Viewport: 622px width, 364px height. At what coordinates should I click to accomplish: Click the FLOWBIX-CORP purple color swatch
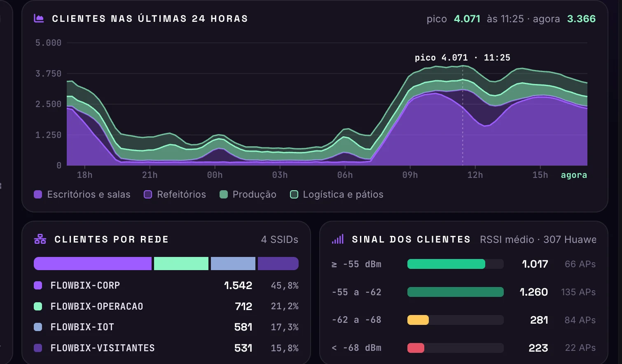point(38,285)
